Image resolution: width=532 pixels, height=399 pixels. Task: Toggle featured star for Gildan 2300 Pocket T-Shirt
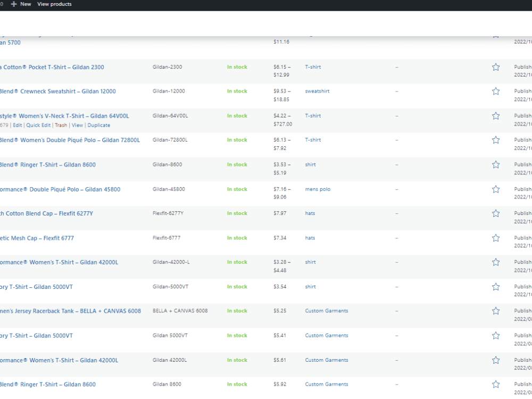496,67
